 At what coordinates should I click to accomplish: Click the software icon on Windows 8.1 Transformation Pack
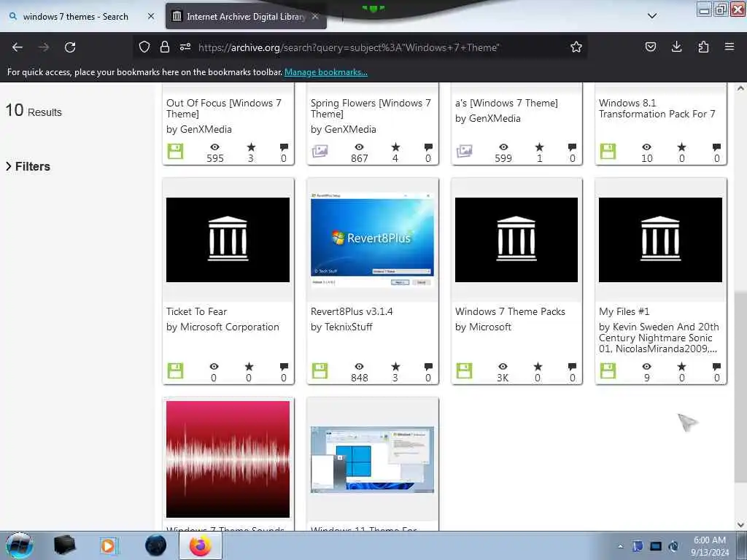coord(608,152)
